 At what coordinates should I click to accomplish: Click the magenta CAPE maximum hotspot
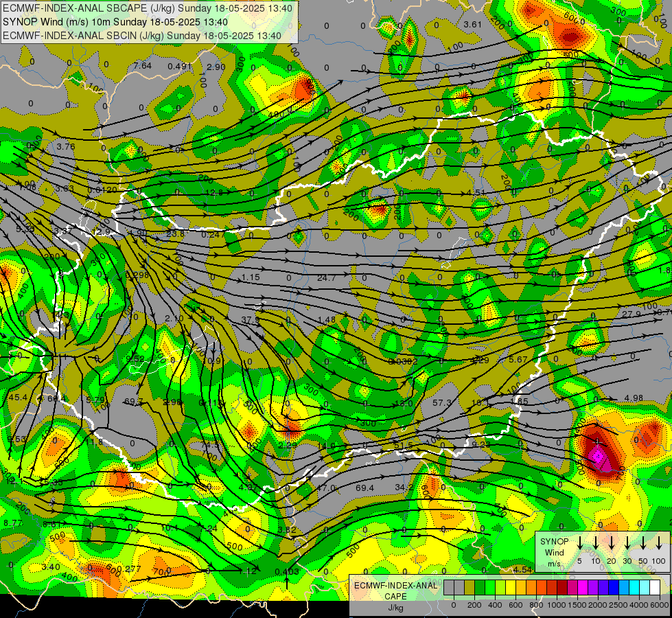click(x=599, y=457)
